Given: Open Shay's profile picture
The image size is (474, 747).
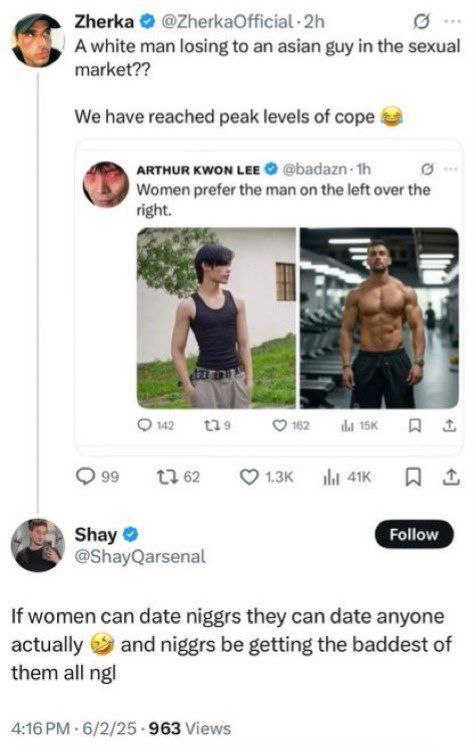Looking at the screenshot, I should coord(38,545).
